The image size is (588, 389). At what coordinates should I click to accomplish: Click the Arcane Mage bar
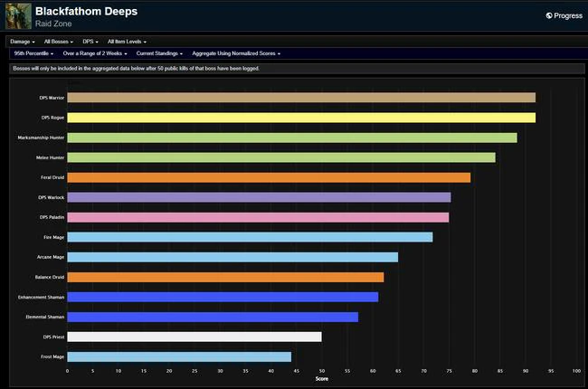click(232, 257)
